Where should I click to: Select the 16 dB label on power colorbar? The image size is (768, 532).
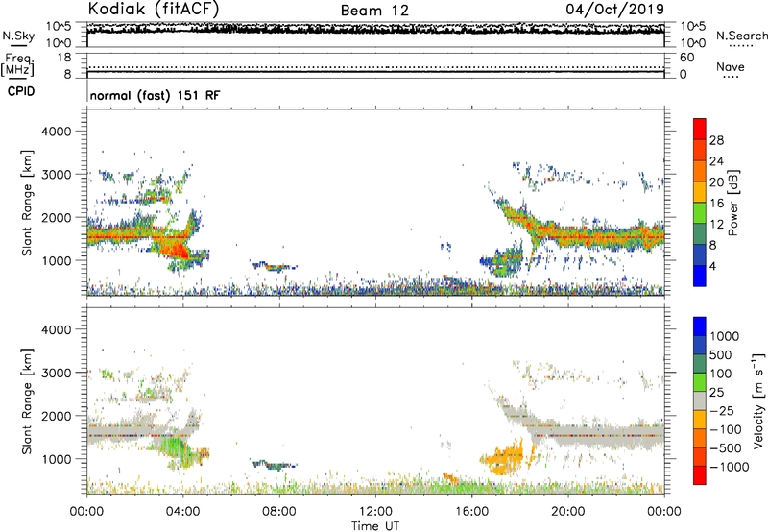coord(716,204)
